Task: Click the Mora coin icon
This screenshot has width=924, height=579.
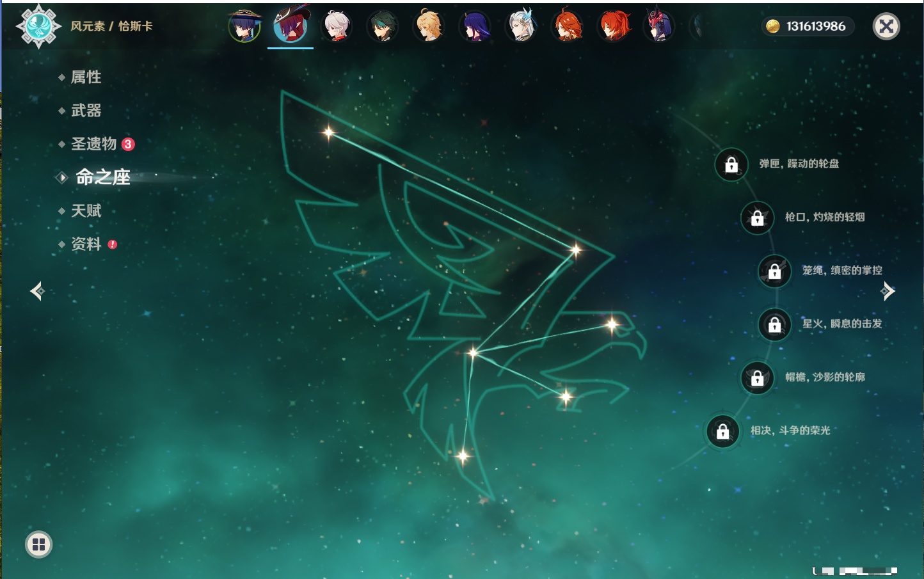Action: coord(773,26)
